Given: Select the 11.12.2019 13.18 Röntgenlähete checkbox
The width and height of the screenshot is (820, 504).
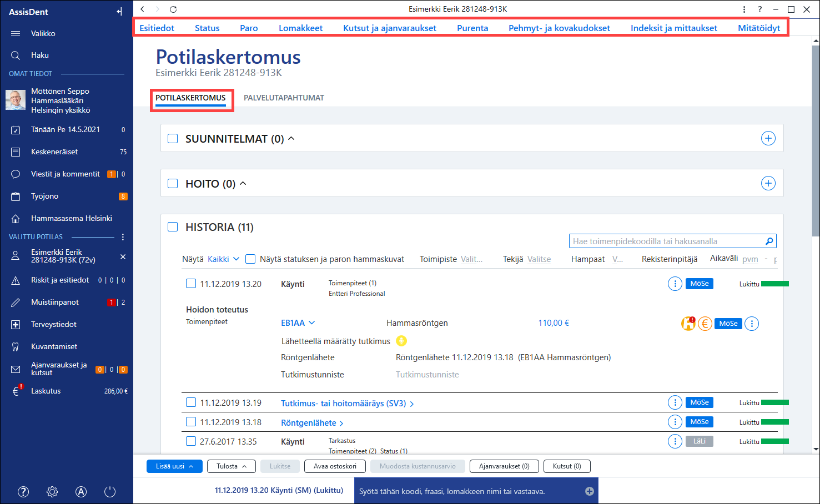Looking at the screenshot, I should 191,422.
